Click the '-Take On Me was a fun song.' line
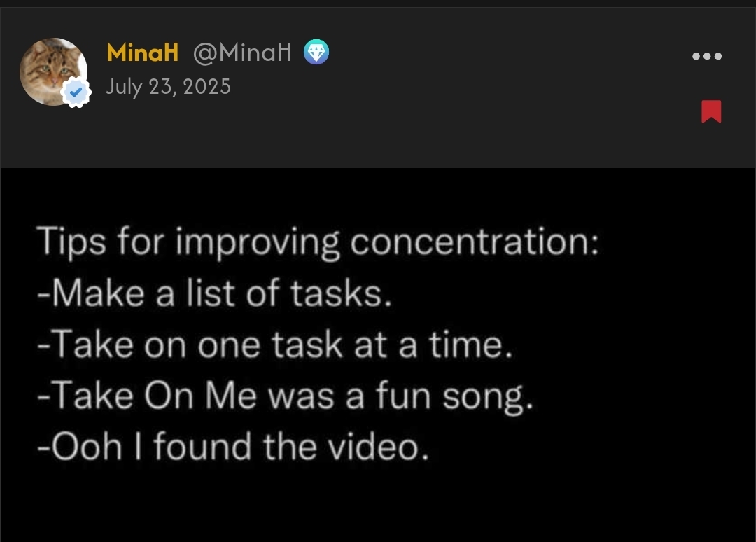756x542 pixels. 285,396
